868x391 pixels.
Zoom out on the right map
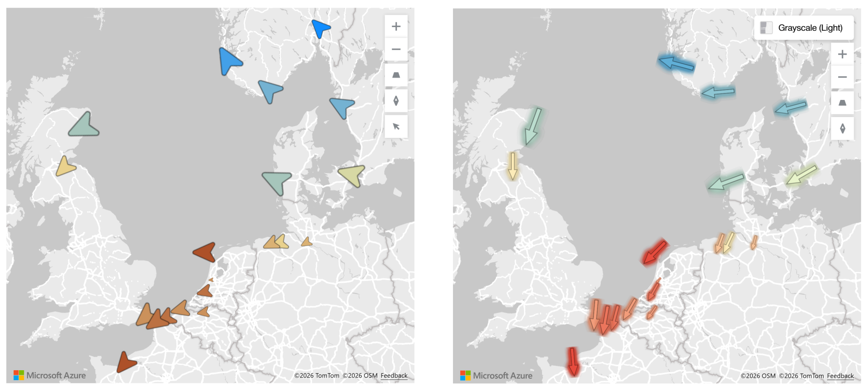click(x=842, y=77)
